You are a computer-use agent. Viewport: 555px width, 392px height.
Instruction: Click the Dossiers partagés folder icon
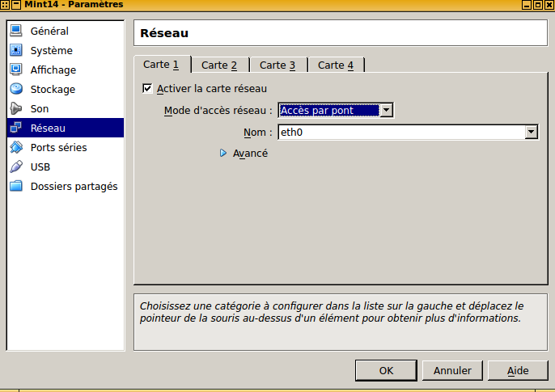16,186
